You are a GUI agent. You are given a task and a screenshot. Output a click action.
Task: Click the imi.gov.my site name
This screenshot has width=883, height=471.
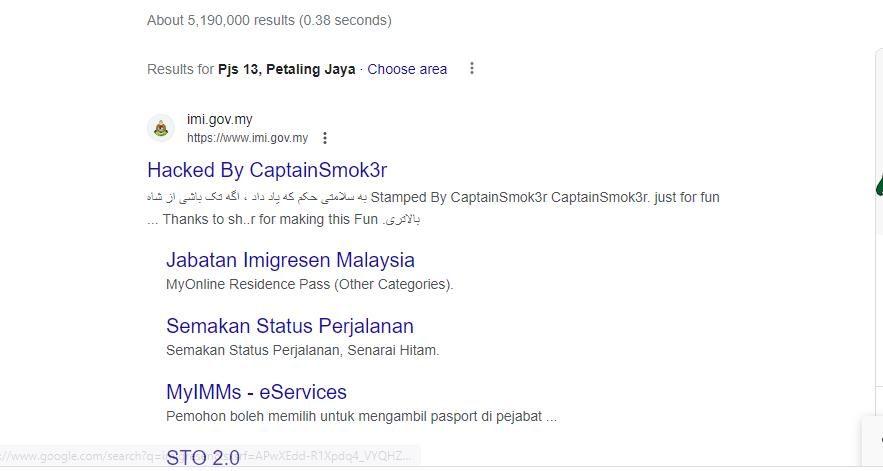[219, 119]
